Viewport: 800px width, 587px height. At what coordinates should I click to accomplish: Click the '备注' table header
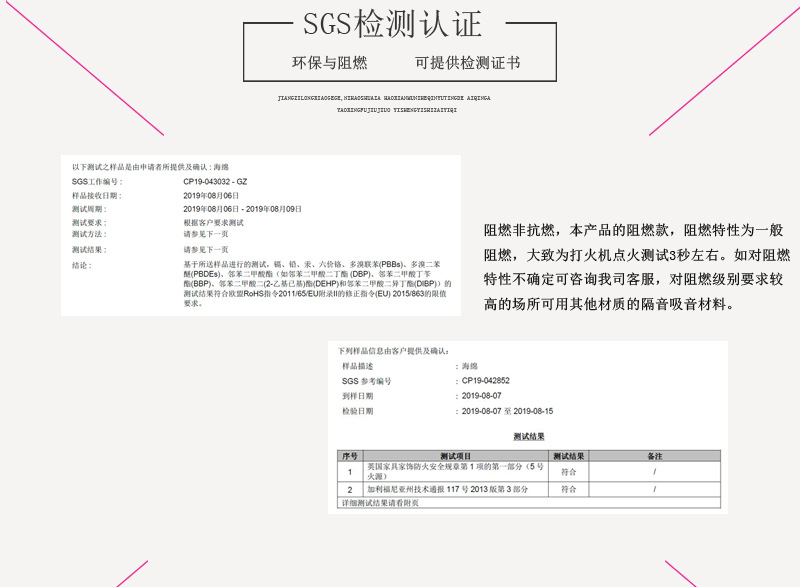click(655, 456)
